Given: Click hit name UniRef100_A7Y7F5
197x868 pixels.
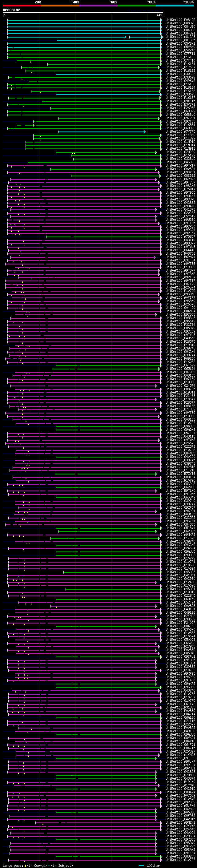Looking at the screenshot, I should tap(180, 132).
